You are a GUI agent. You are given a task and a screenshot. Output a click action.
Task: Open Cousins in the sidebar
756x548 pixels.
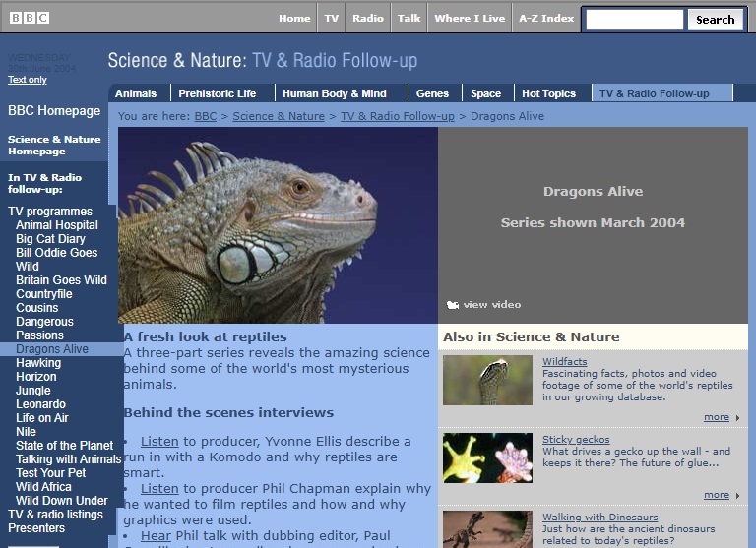pos(37,308)
